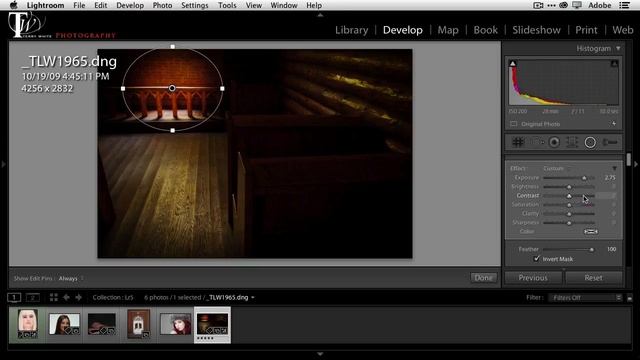Select the Red Eye Correction tool icon
The width and height of the screenshot is (640, 360).
[x=554, y=142]
